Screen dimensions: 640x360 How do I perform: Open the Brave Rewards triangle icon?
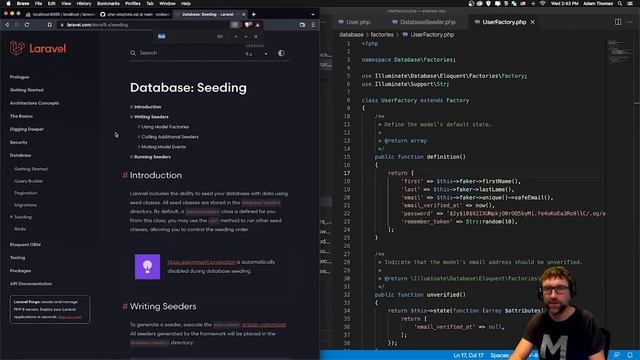(258, 25)
